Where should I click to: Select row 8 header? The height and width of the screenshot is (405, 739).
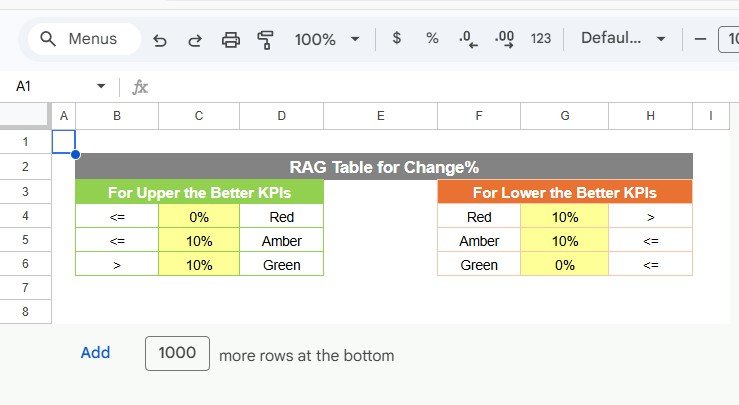25,312
